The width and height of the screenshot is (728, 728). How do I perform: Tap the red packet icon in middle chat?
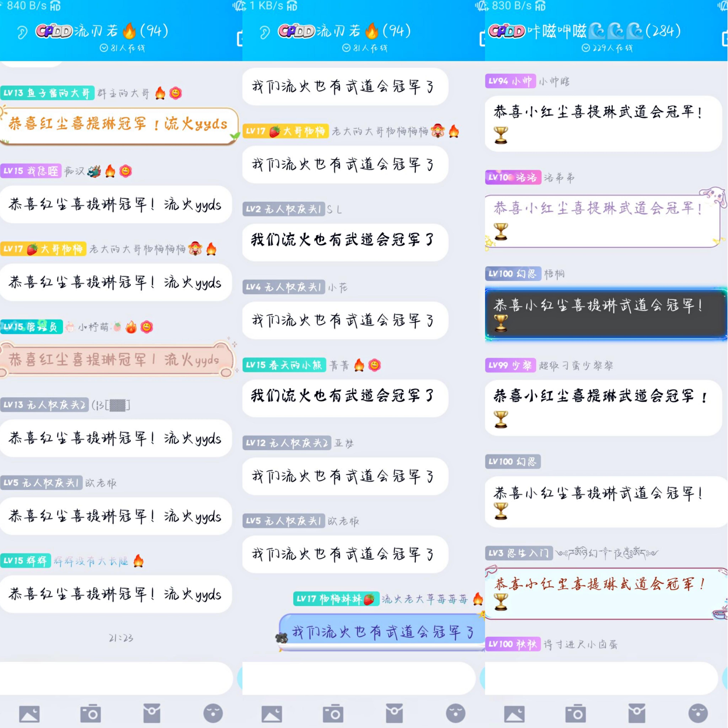pos(394,713)
